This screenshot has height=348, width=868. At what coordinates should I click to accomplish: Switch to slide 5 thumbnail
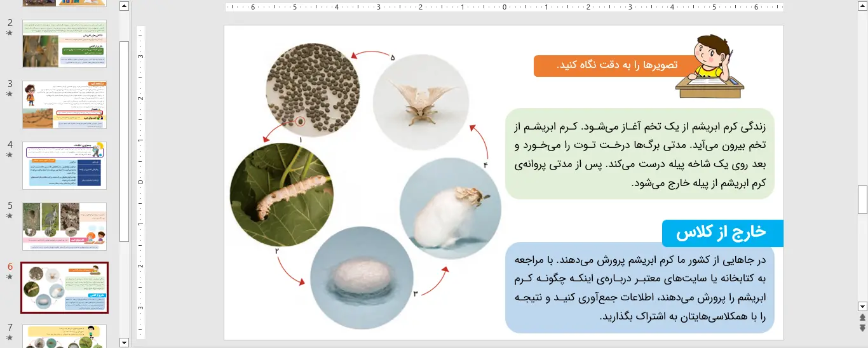(64, 226)
